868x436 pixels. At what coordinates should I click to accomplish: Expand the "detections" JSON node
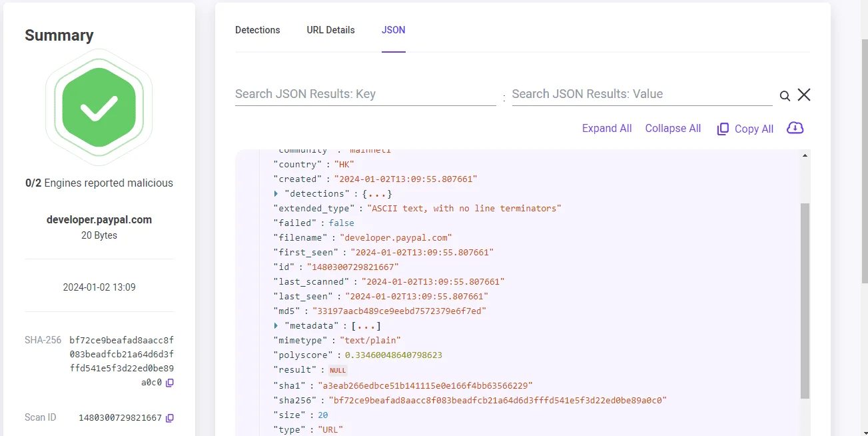click(x=276, y=194)
